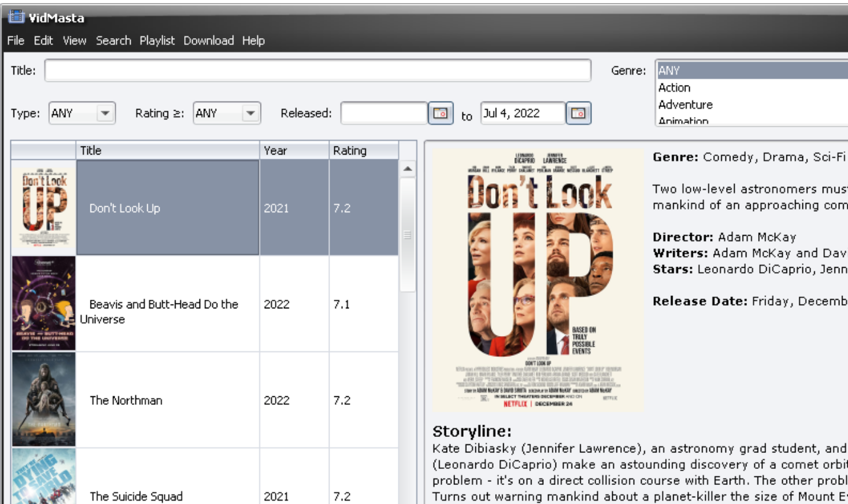
Task: Click the large Don't Look Up poster
Action: coord(538,280)
